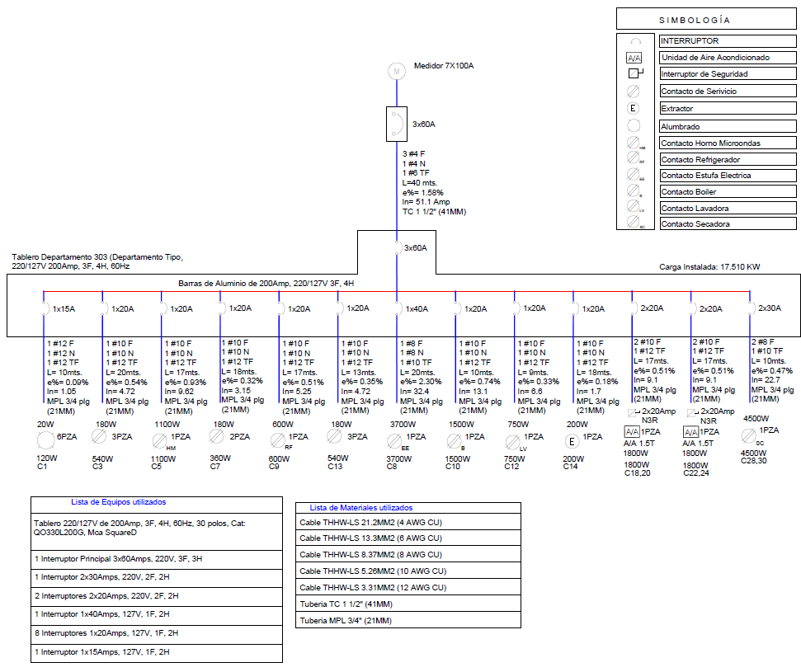Select the electric stove outlet symbol on circuit C8
The image size is (801, 672).
coord(396,439)
